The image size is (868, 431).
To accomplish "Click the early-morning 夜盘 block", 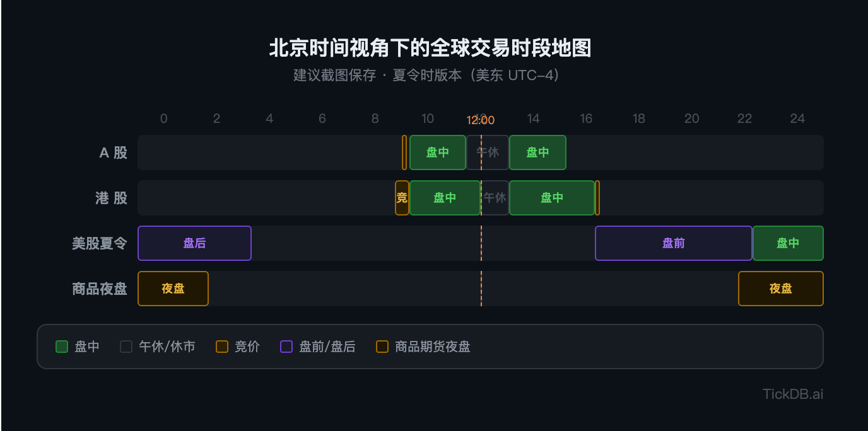I will [x=173, y=289].
